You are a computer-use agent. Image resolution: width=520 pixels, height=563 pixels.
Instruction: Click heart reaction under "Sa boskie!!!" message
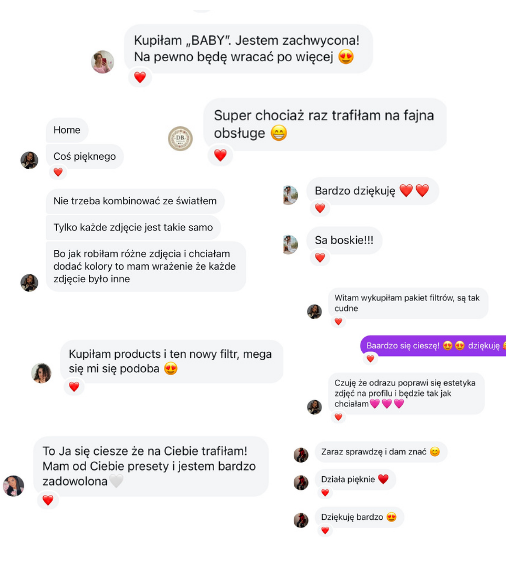pyautogui.click(x=320, y=257)
